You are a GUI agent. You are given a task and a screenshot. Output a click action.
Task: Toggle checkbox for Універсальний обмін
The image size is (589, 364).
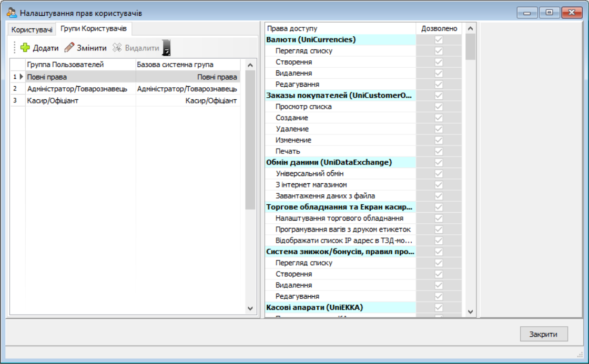[x=439, y=173]
